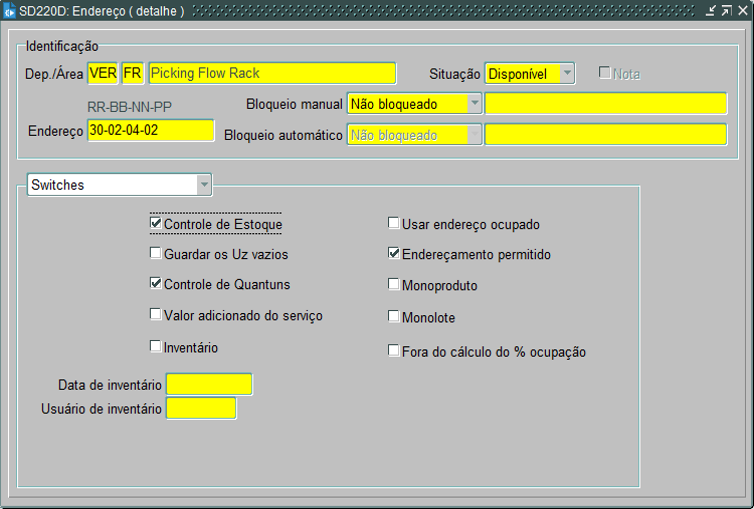Click the Endereço field 30-02-04-02
The image size is (754, 509).
click(x=151, y=130)
